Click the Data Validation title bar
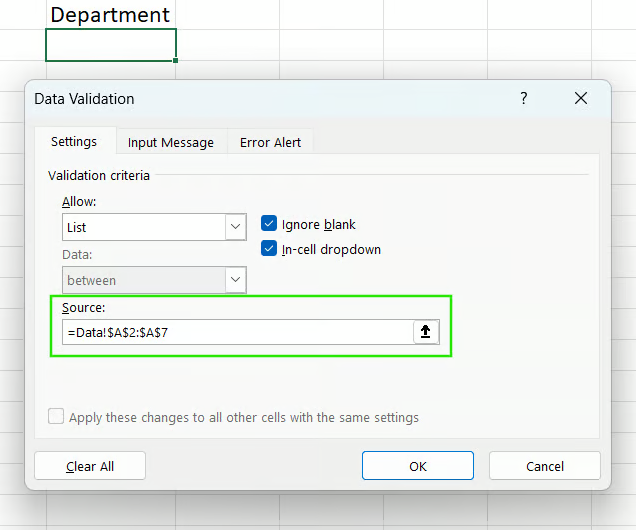 [x=250, y=98]
